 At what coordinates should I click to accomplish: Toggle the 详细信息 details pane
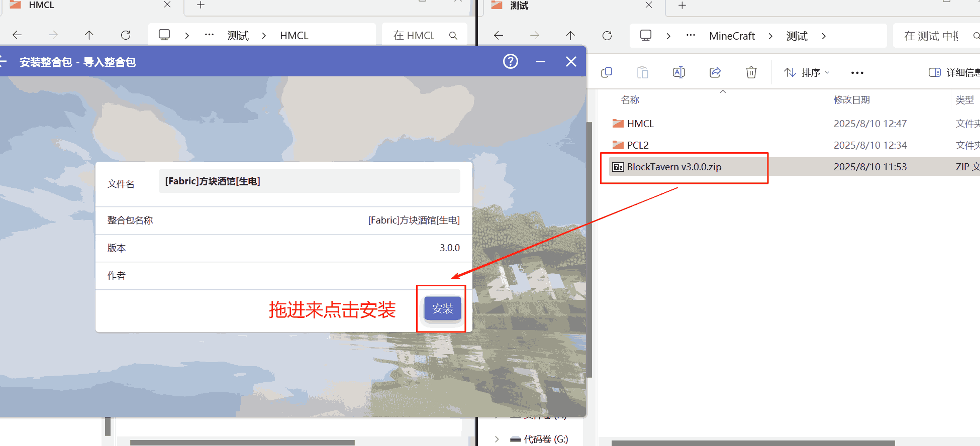click(954, 73)
